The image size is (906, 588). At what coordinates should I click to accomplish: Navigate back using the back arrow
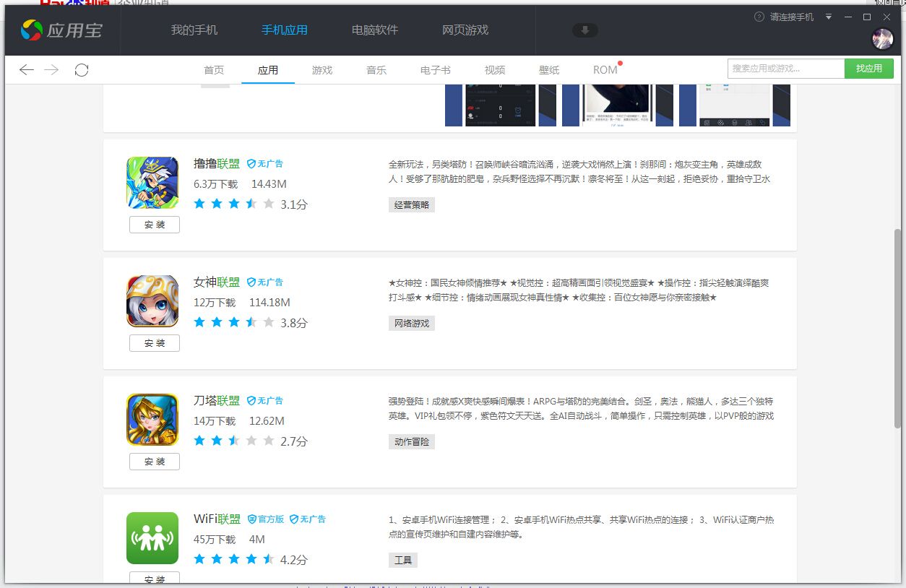pos(26,69)
